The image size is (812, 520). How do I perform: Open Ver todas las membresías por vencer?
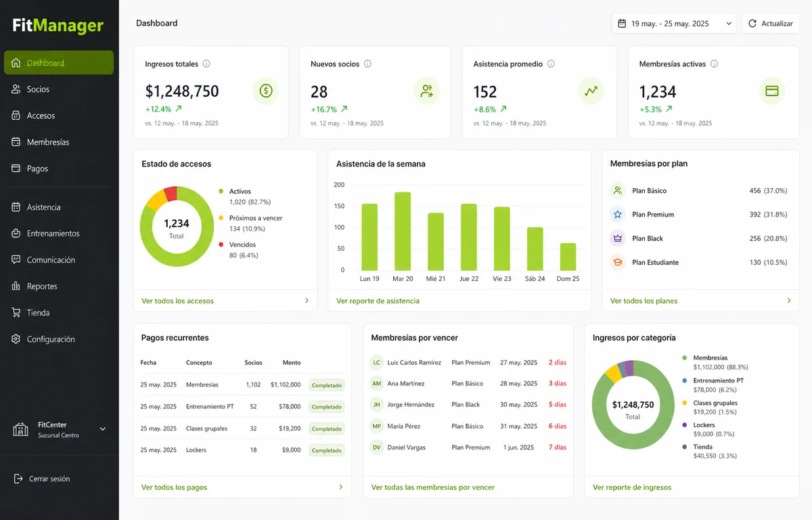pyautogui.click(x=433, y=487)
